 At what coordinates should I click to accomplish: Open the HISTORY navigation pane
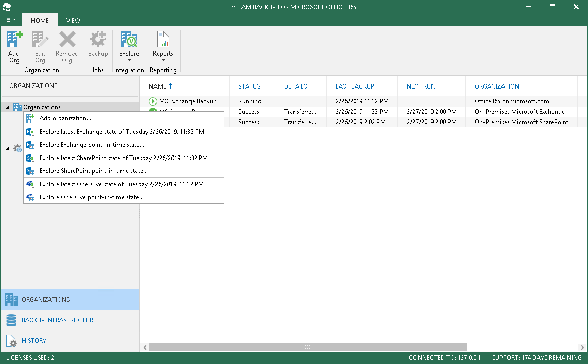[x=70, y=340]
